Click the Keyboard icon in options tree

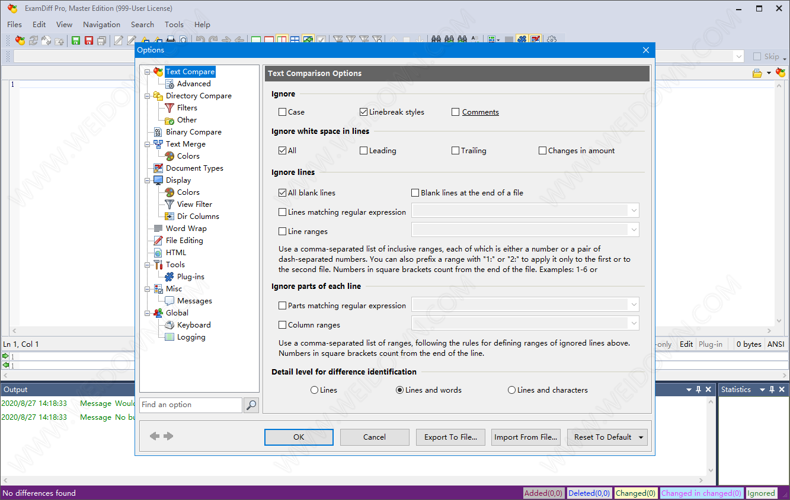169,325
